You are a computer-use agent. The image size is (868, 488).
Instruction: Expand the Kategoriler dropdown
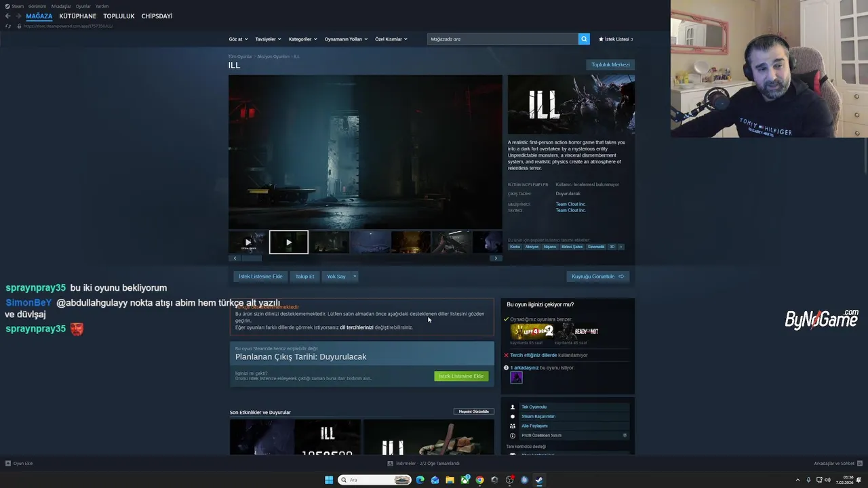[302, 39]
